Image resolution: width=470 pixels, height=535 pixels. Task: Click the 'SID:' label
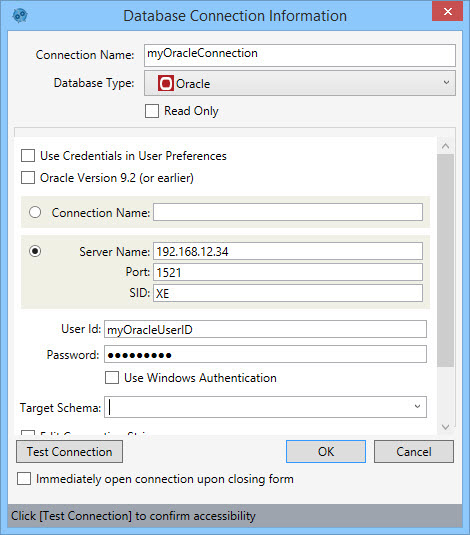click(x=140, y=293)
